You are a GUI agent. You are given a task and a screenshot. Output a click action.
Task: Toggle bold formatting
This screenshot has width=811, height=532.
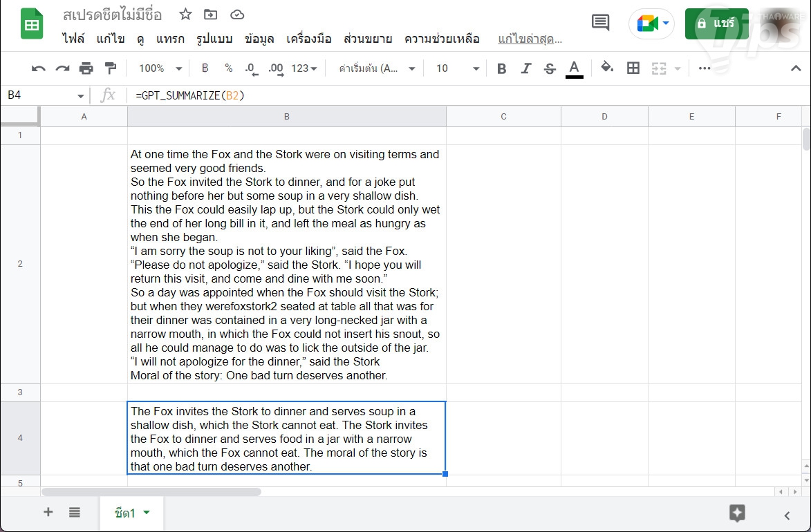pos(502,68)
